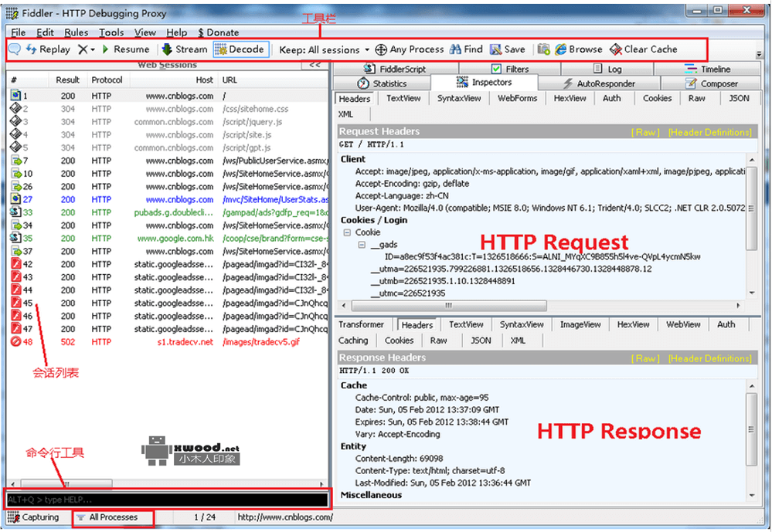
Task: Toggle Capturing in the status bar
Action: pos(33,517)
